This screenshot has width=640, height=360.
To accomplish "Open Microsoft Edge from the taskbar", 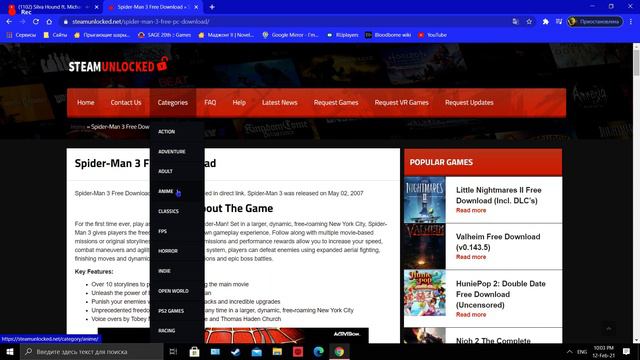I will pyautogui.click(x=318, y=351).
